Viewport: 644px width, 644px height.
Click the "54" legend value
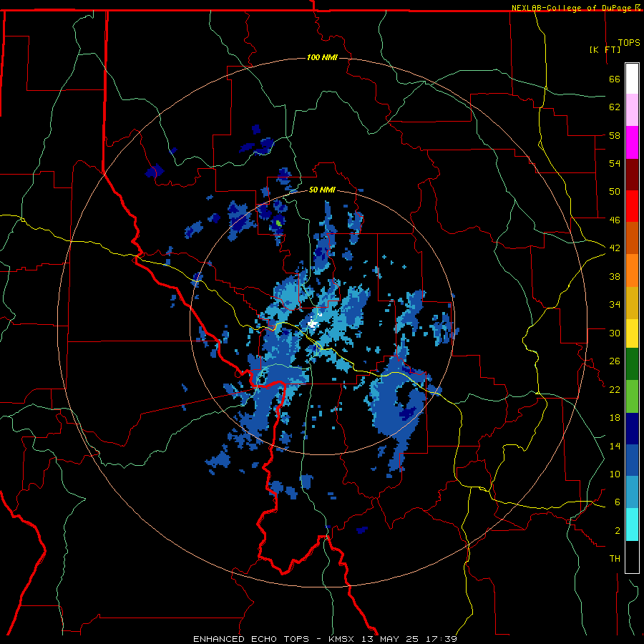(x=615, y=163)
